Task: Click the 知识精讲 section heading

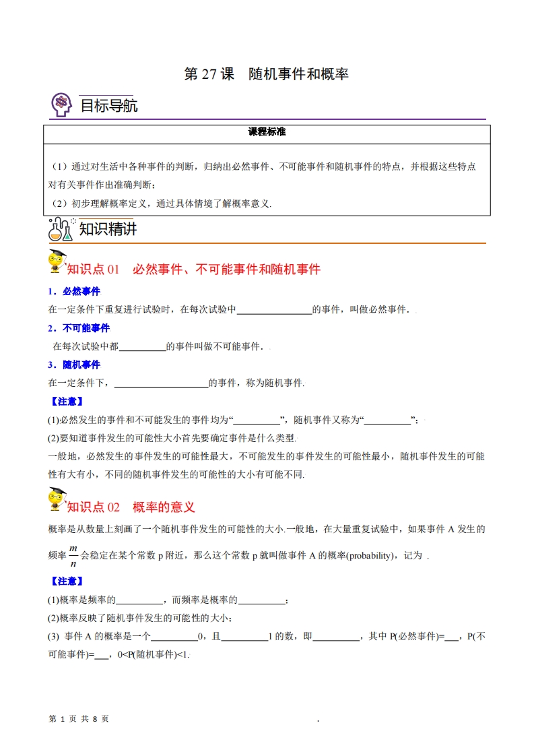Action: click(x=108, y=230)
